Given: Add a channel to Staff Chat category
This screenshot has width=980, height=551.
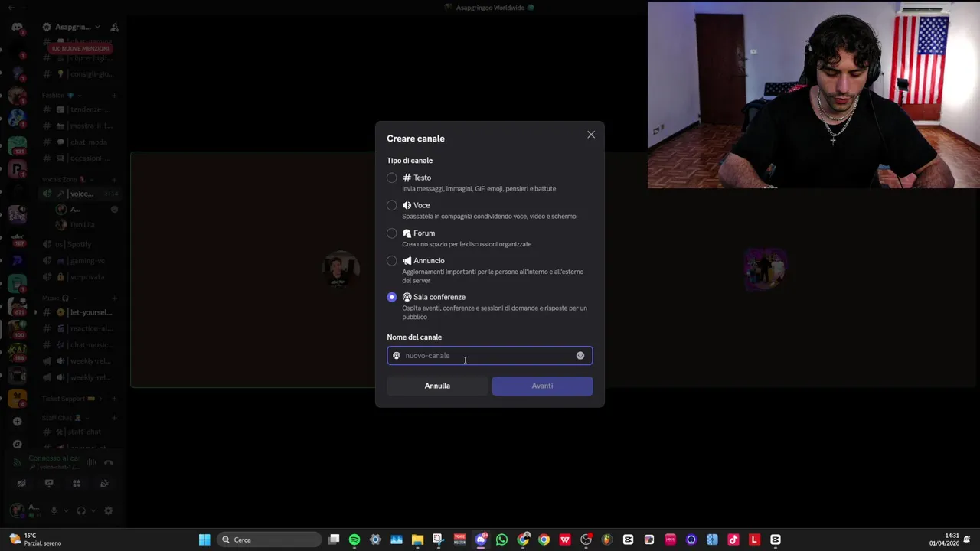Looking at the screenshot, I should point(114,418).
